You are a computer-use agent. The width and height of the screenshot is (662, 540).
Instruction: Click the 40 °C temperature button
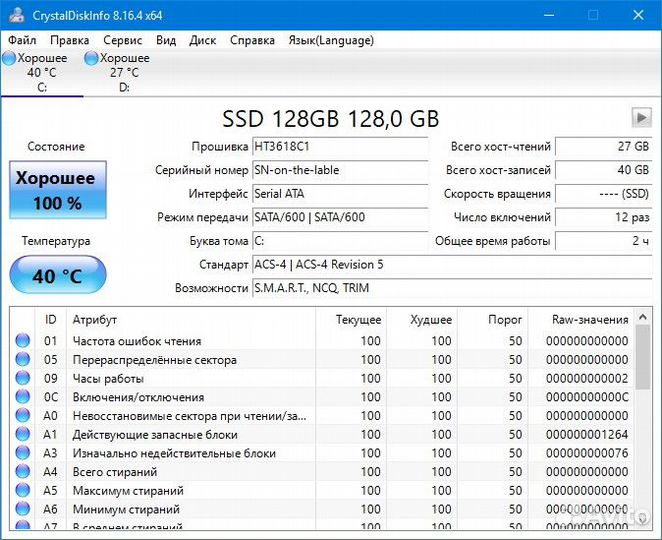(58, 275)
